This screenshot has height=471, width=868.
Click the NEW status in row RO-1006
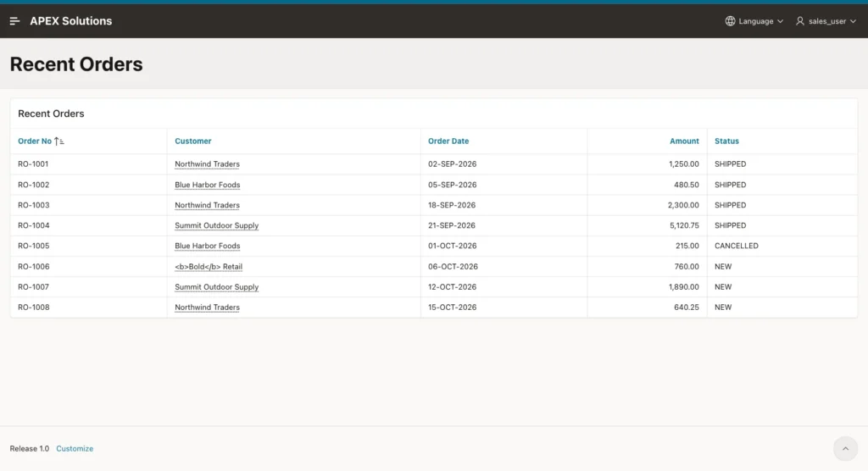(723, 266)
